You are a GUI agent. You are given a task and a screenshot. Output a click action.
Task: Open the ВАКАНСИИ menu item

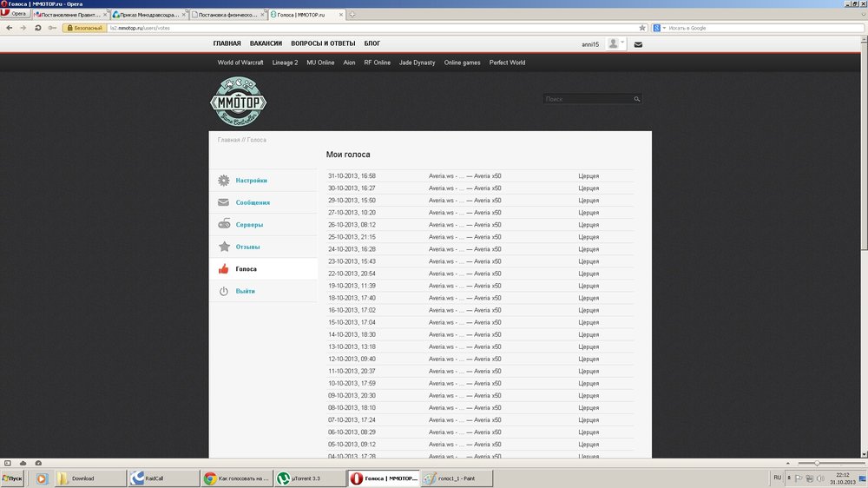click(x=266, y=43)
